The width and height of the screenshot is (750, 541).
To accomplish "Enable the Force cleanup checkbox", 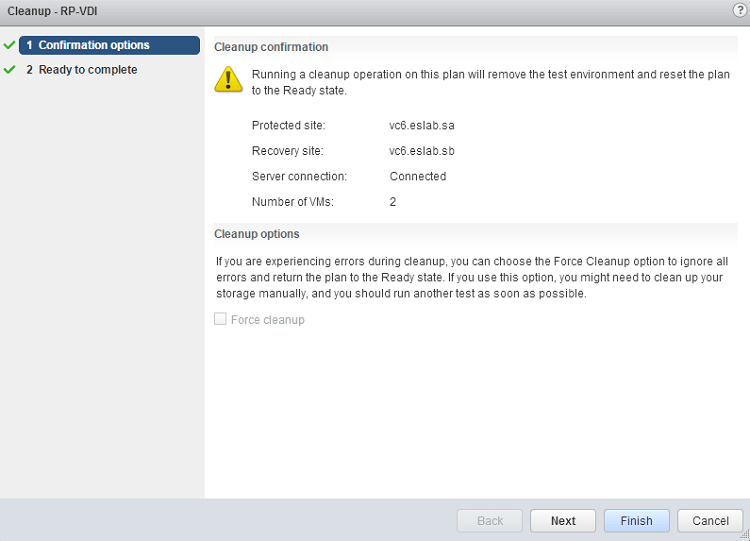I will [220, 320].
